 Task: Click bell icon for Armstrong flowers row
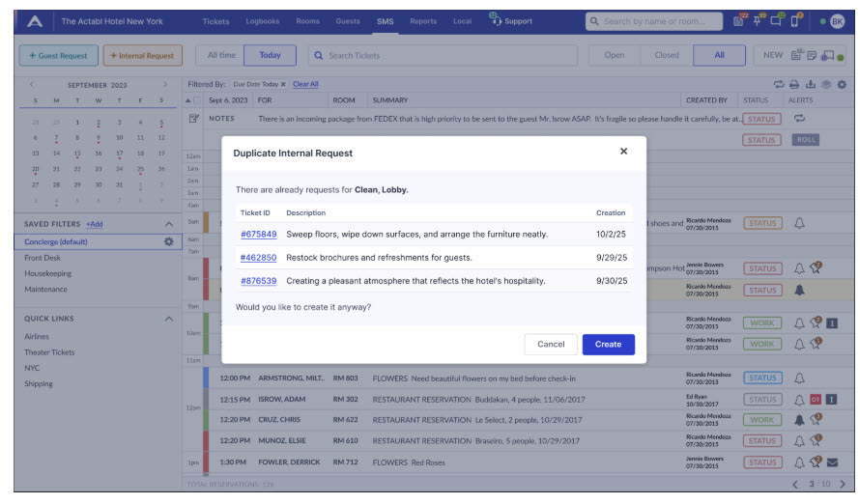coord(800,378)
